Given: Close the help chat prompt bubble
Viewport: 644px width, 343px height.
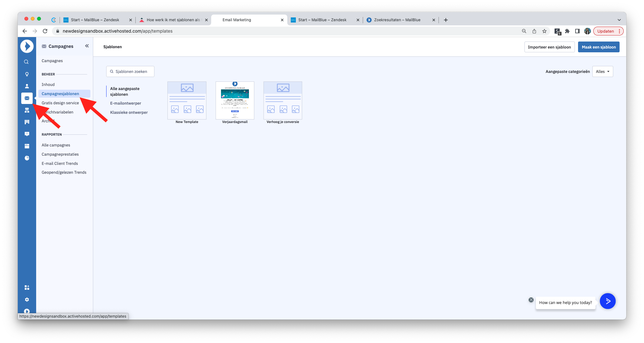Looking at the screenshot, I should tap(531, 300).
